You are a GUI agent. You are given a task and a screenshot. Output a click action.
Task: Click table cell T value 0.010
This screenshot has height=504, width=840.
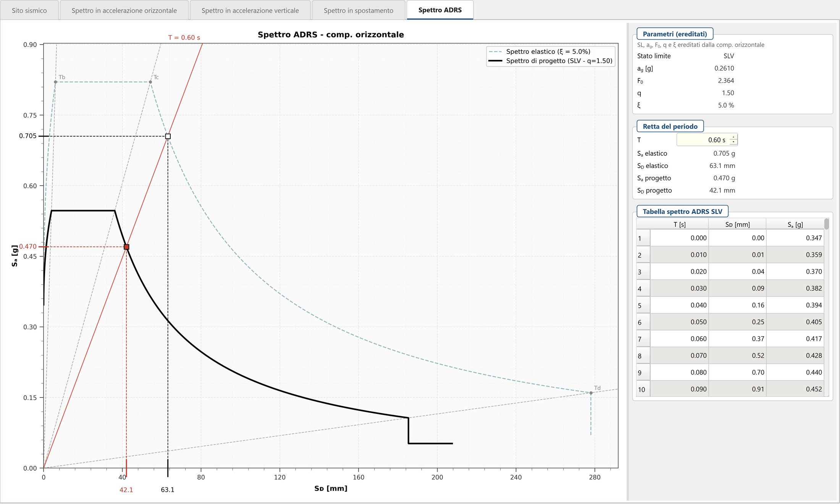point(679,255)
